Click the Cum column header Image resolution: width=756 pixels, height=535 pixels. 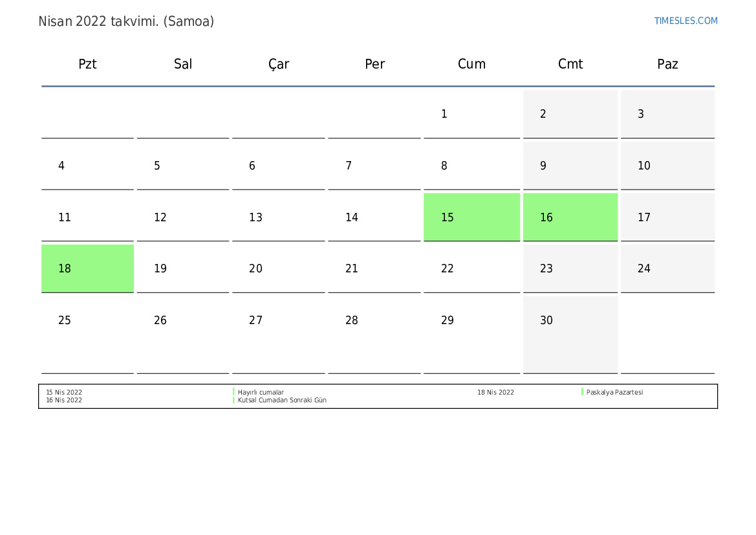(x=471, y=64)
